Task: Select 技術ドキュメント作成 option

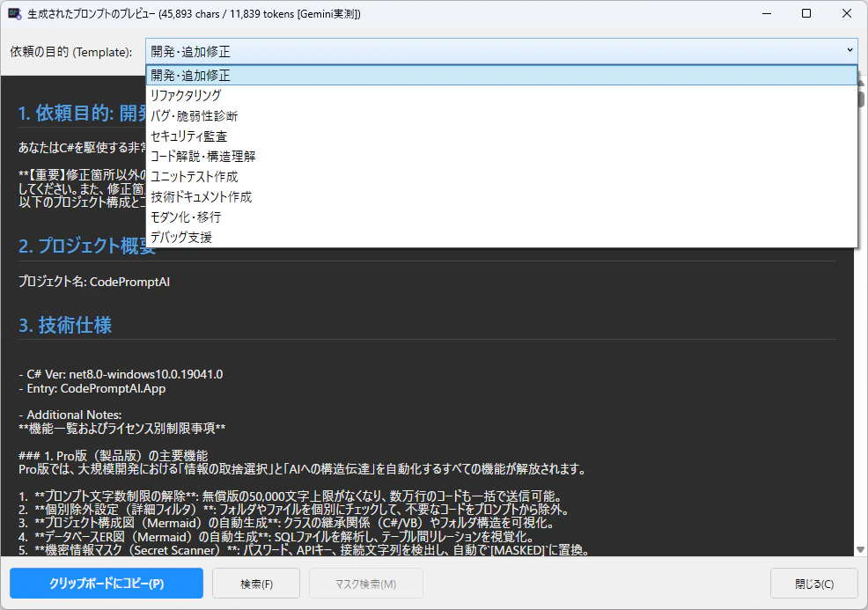Action: (502, 196)
